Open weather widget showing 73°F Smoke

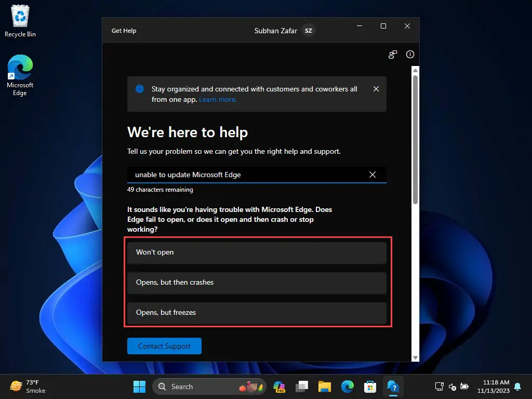[27, 387]
